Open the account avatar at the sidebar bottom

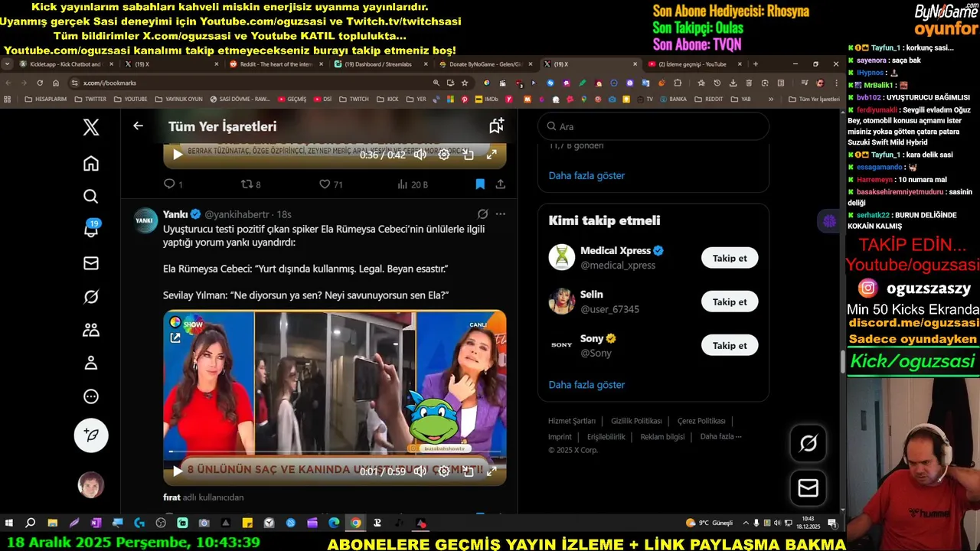[91, 485]
